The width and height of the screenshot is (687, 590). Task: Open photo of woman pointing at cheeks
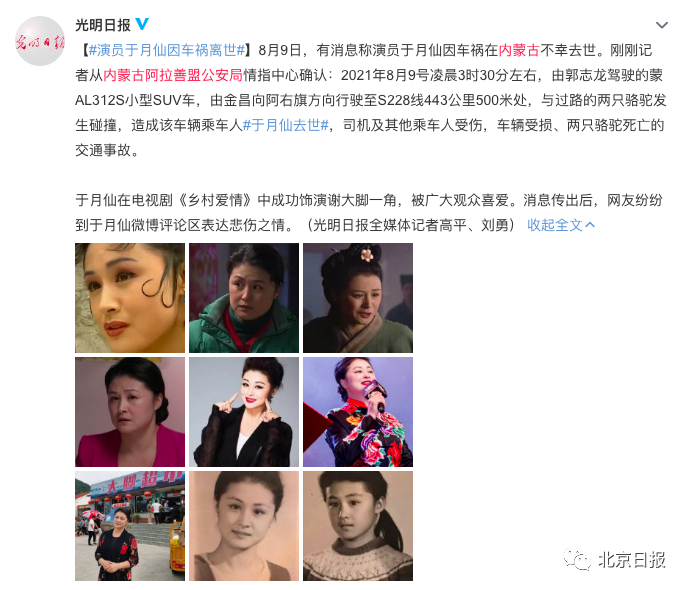click(244, 412)
